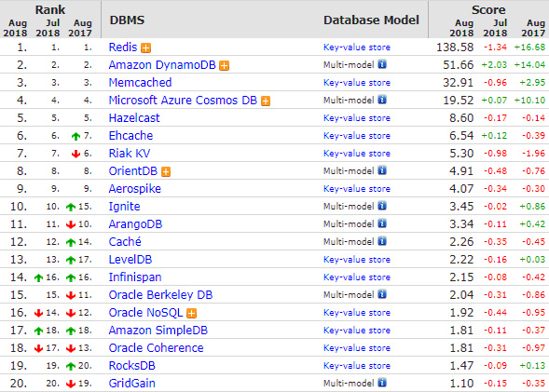Viewport: 549px width, 392px height.
Task: Click the plus icon next to Amazon DynamoDB
Action: 224,66
